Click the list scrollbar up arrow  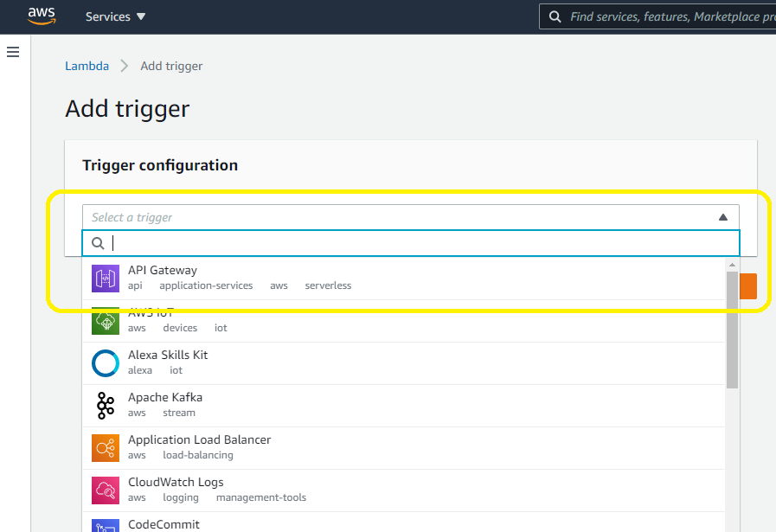[x=732, y=265]
